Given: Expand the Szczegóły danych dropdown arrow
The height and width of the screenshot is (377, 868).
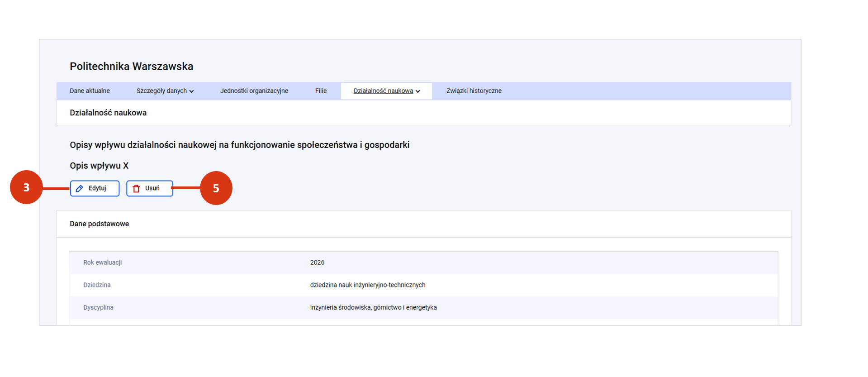Looking at the screenshot, I should click(x=192, y=91).
